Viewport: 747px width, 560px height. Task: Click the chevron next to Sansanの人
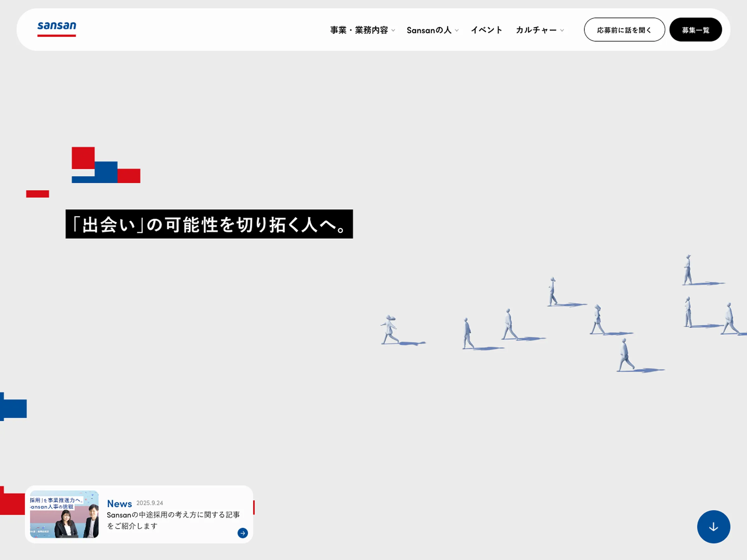[457, 31]
